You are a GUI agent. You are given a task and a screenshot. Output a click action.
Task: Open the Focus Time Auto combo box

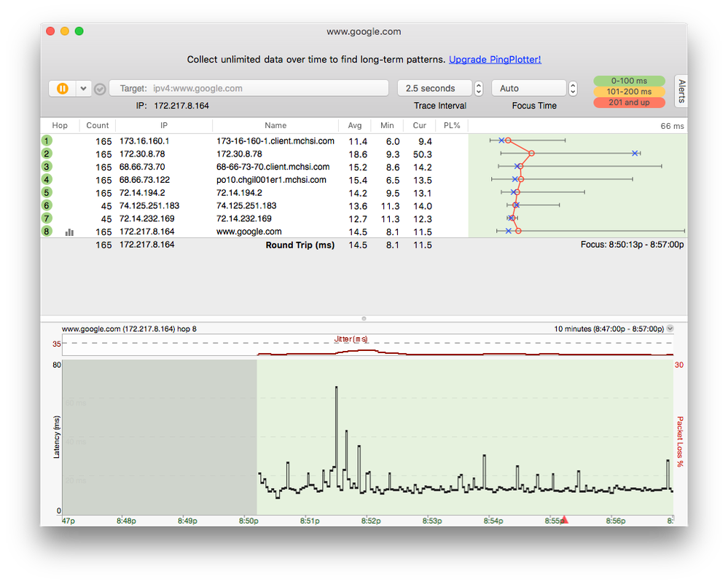529,88
